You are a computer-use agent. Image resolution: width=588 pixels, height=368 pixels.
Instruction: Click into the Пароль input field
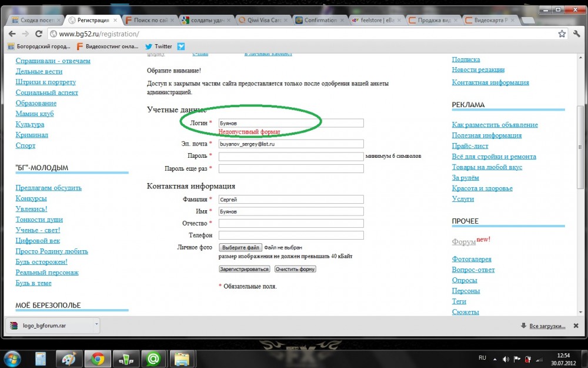point(291,157)
